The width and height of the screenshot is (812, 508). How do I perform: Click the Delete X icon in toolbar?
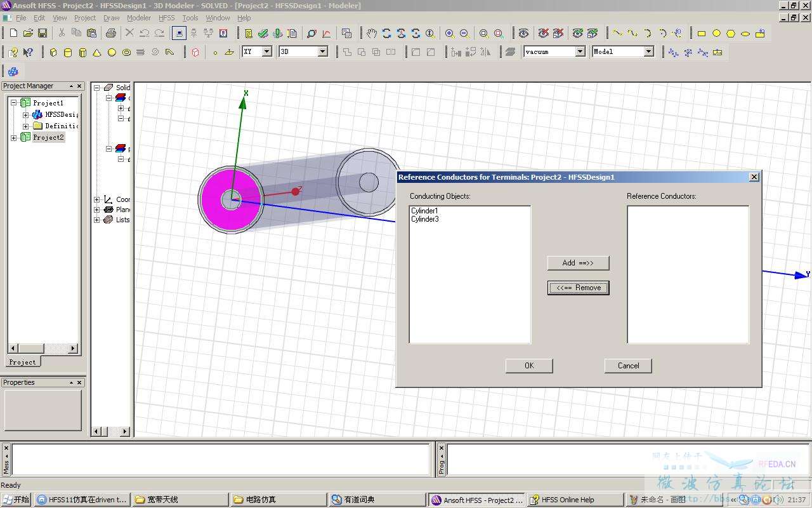tap(129, 33)
